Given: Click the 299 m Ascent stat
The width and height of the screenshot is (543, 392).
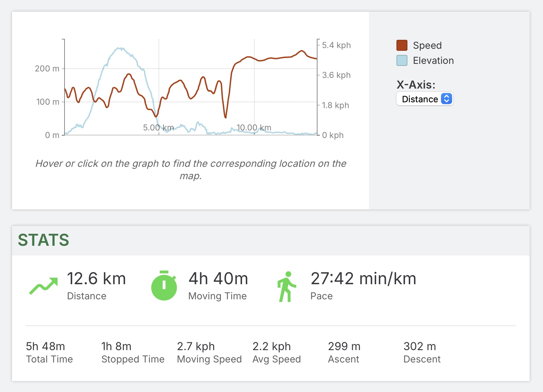Looking at the screenshot, I should (x=344, y=346).
